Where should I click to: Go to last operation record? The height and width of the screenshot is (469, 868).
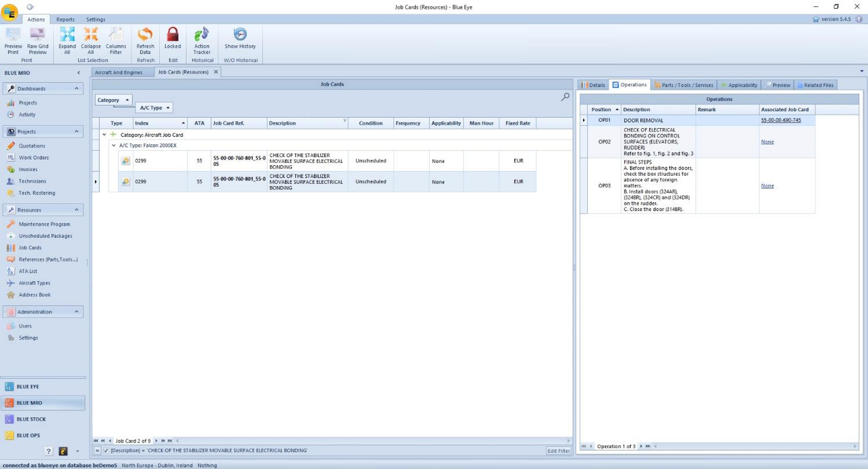[x=648, y=446]
